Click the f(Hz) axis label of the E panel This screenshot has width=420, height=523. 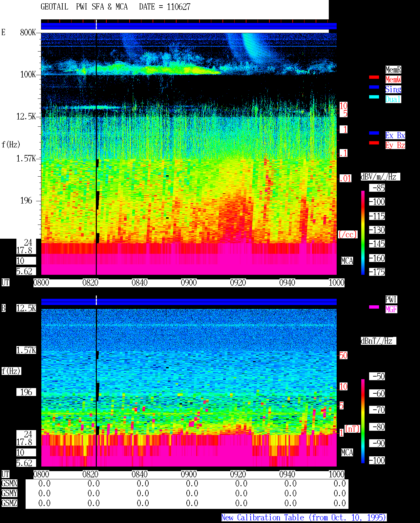pyautogui.click(x=11, y=144)
